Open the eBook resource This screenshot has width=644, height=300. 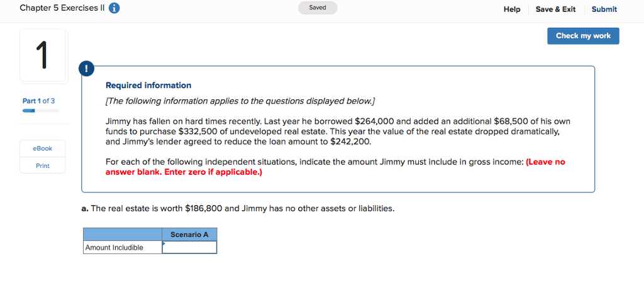click(x=43, y=148)
